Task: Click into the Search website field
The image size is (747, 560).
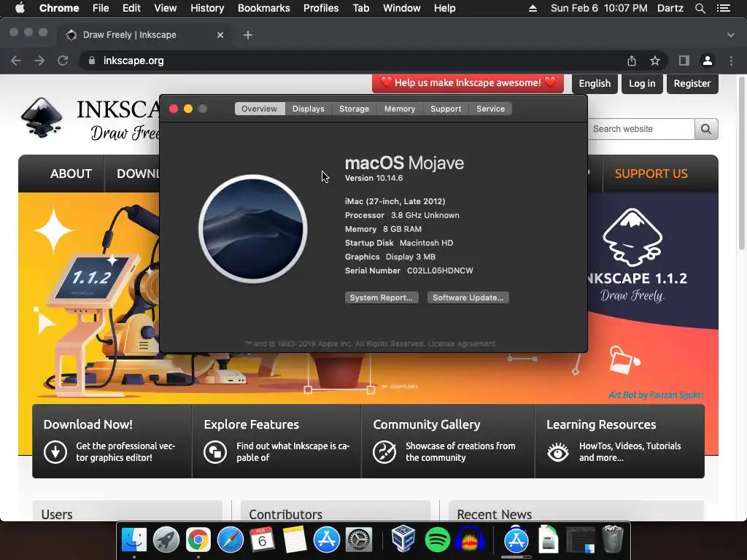Action: (640, 129)
